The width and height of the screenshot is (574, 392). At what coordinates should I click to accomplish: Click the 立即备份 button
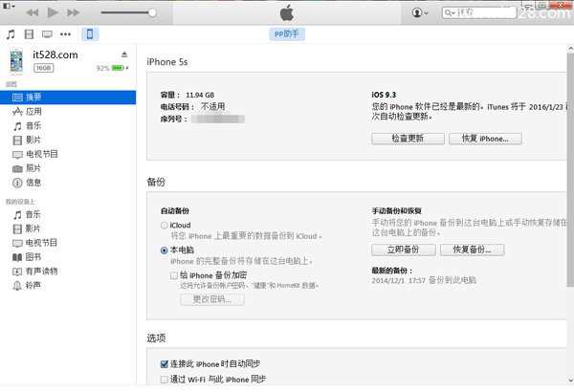pos(404,250)
